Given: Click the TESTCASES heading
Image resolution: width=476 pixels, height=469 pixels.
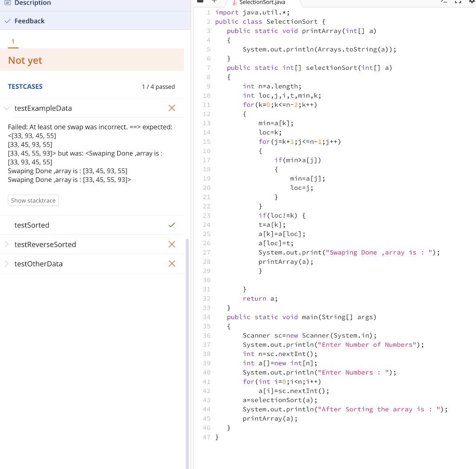Looking at the screenshot, I should click(25, 87).
